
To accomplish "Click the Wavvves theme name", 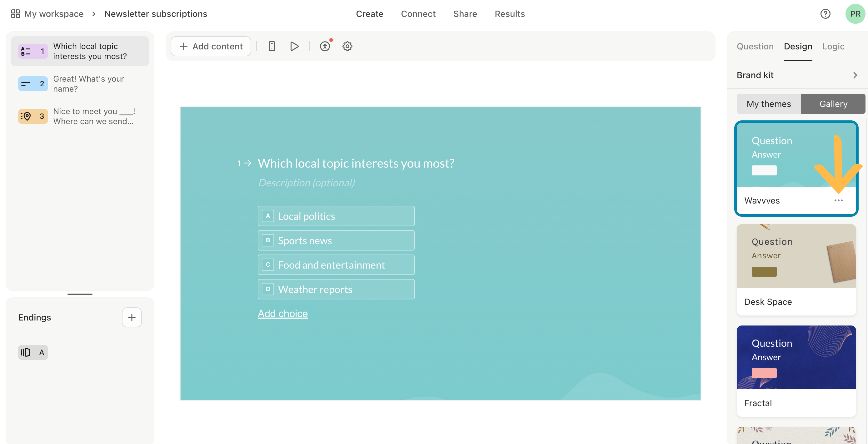I will tap(762, 201).
